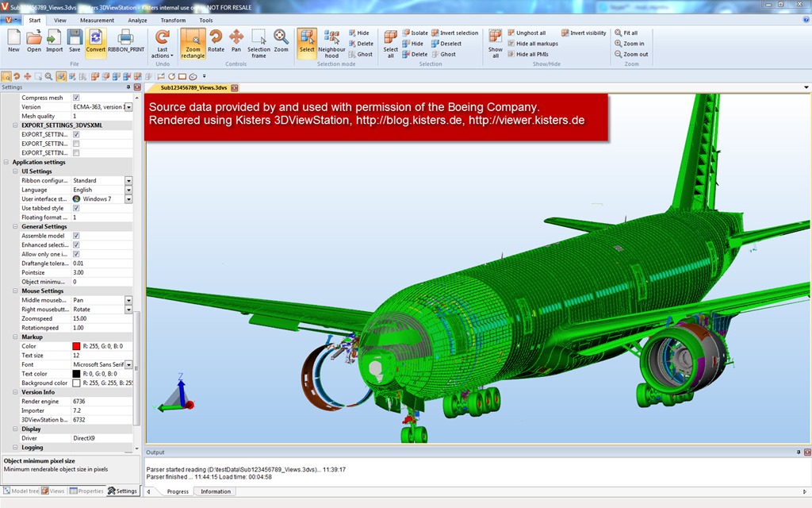Isolate the current selection
This screenshot has width=812, height=508.
(416, 33)
